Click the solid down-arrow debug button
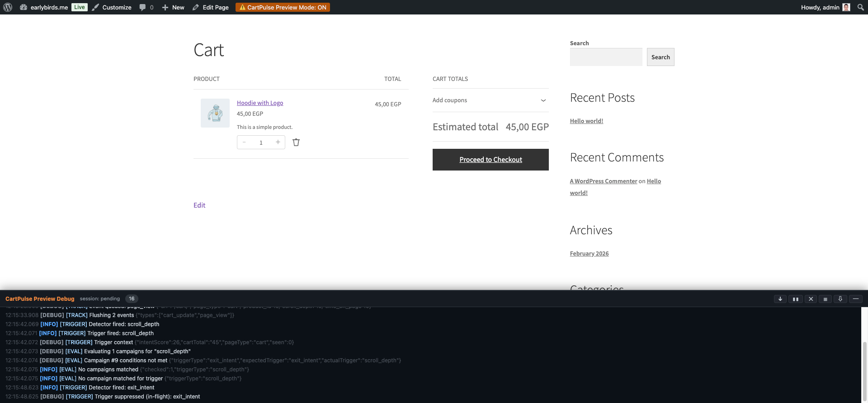The image size is (868, 403). point(780,299)
